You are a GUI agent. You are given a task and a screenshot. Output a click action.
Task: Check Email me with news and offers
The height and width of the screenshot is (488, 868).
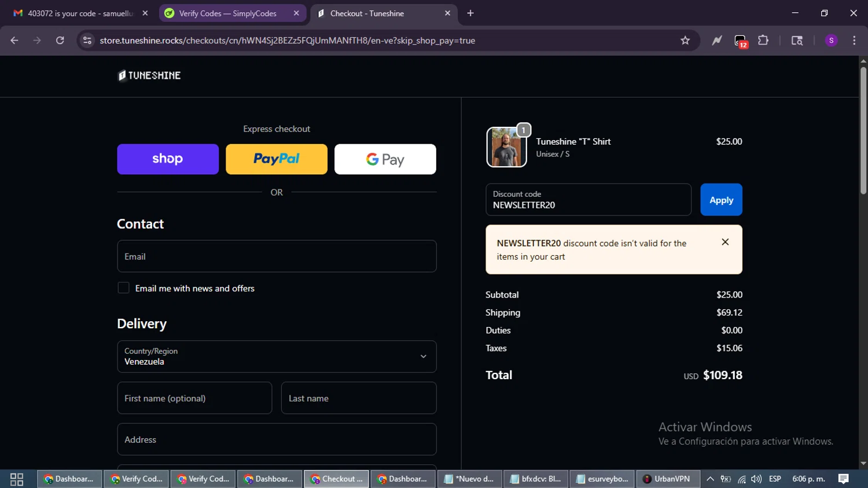point(123,288)
